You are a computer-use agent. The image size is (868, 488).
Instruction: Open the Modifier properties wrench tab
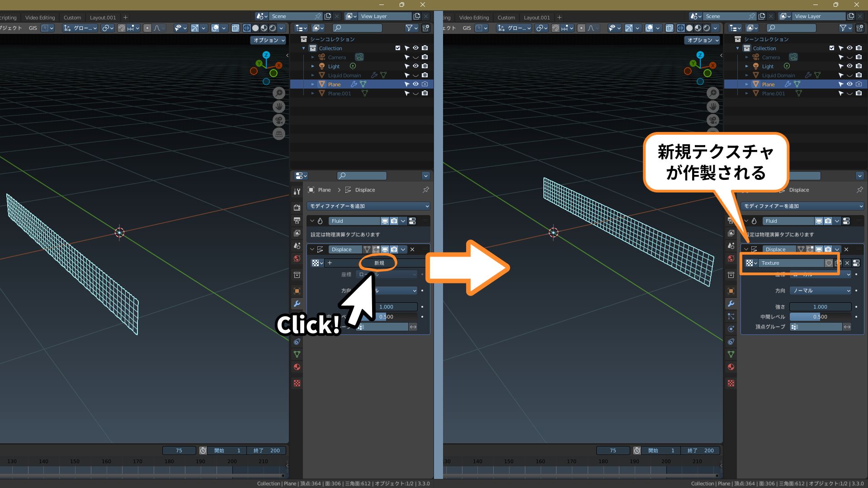click(297, 304)
